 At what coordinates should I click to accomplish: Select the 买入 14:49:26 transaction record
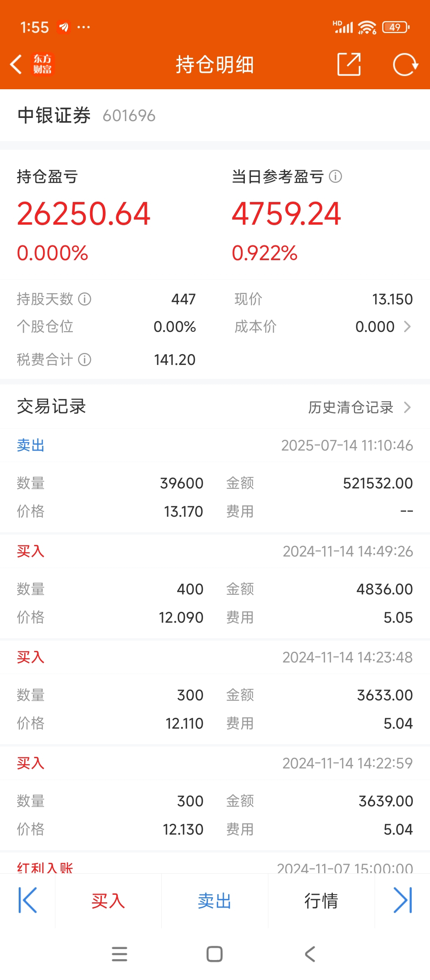[x=215, y=586]
